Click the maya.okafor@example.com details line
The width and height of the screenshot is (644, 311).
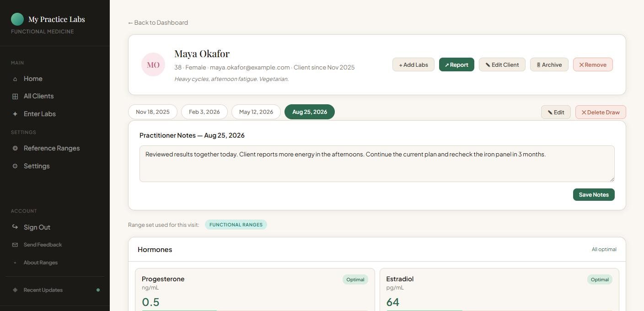point(264,67)
